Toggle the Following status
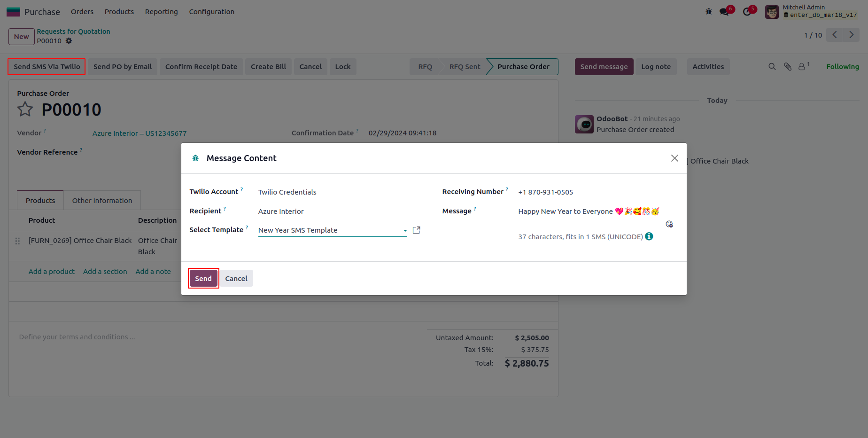868x438 pixels. 842,67
